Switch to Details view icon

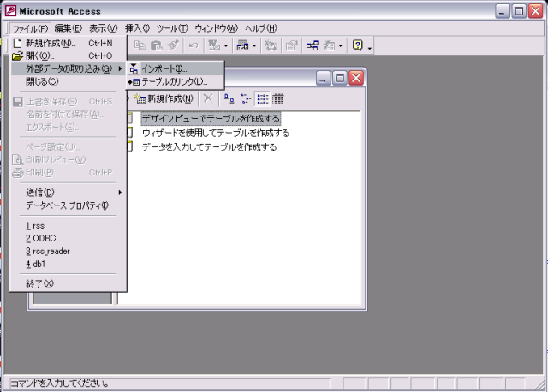coord(278,99)
